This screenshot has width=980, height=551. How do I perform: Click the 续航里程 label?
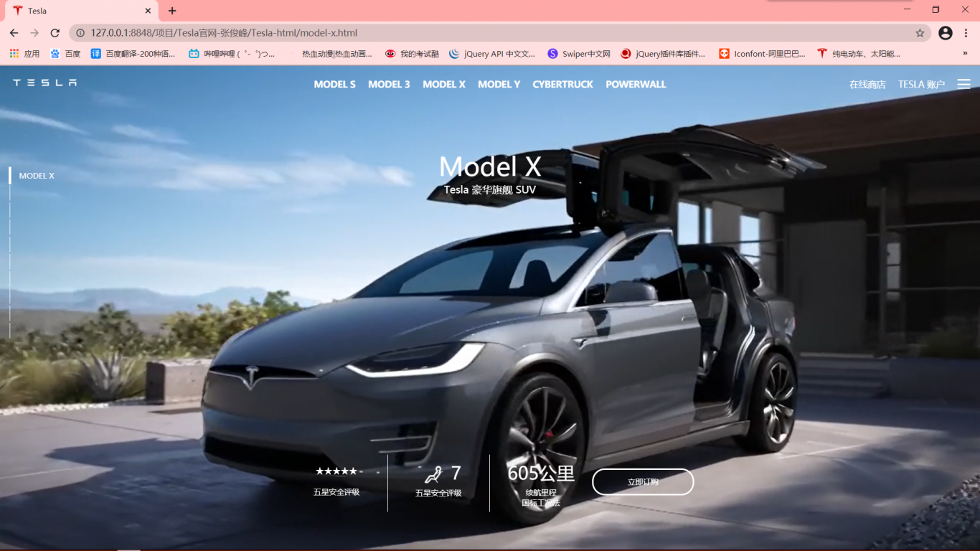(541, 493)
